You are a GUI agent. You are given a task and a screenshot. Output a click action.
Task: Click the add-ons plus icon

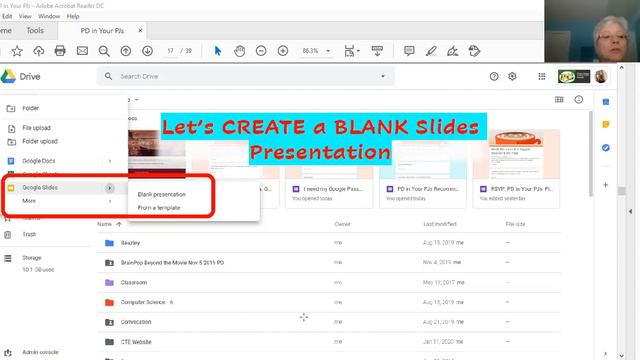[606, 185]
